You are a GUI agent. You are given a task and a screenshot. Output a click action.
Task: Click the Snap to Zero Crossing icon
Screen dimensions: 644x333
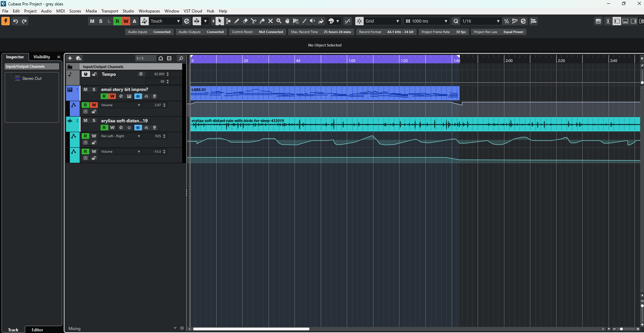pos(347,21)
